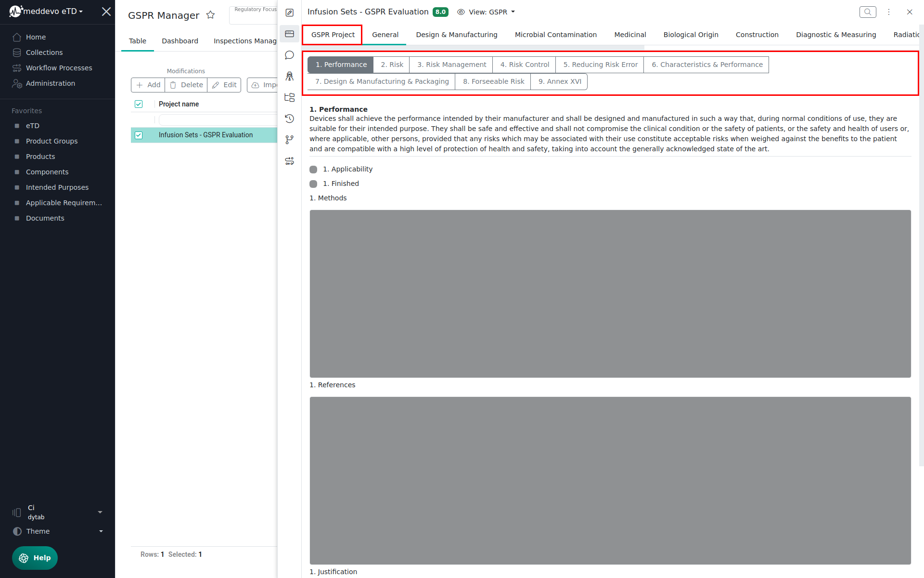Screen dimensions: 924x578
Task: Toggle the select-all header checkbox
Action: pos(139,104)
